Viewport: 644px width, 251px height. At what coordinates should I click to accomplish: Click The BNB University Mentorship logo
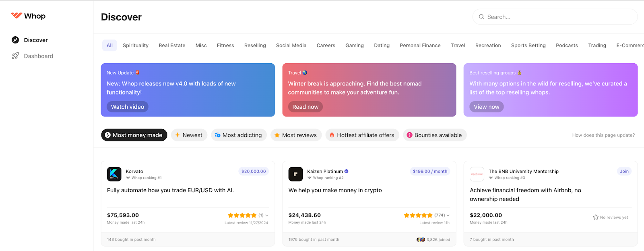[477, 174]
